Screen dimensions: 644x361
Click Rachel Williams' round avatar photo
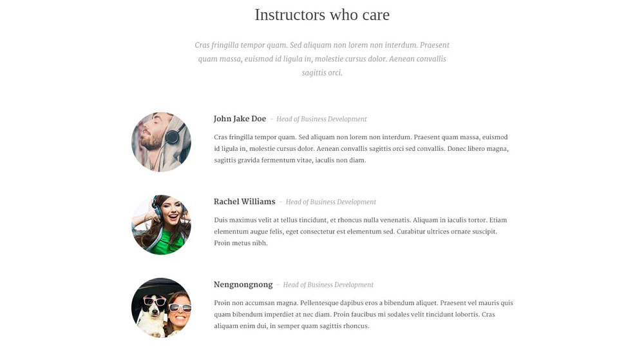(x=161, y=225)
